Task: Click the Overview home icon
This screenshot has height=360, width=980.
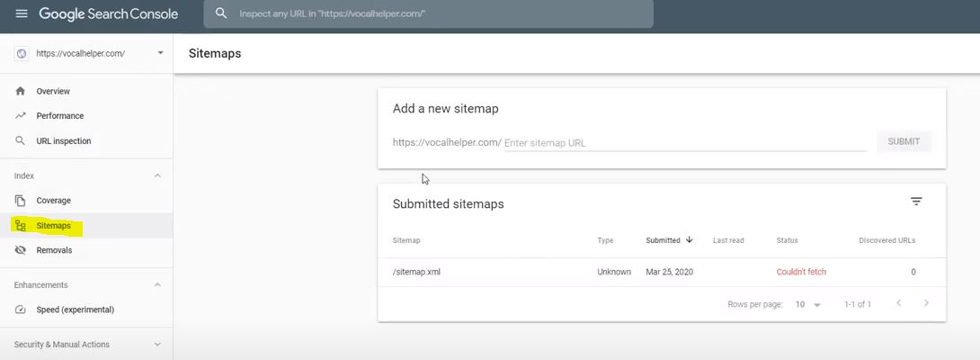Action: pos(21,91)
